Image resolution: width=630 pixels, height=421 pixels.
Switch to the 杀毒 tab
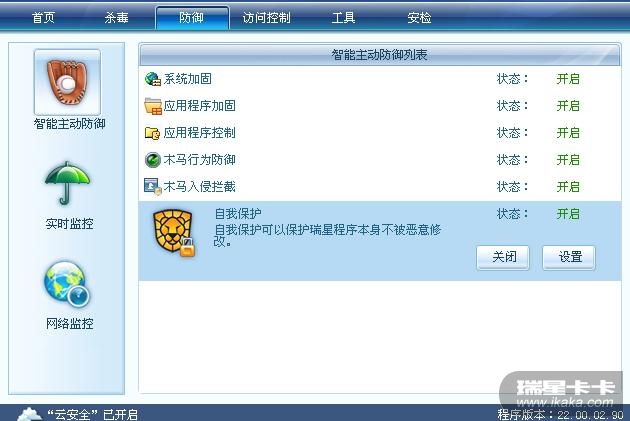pos(117,18)
